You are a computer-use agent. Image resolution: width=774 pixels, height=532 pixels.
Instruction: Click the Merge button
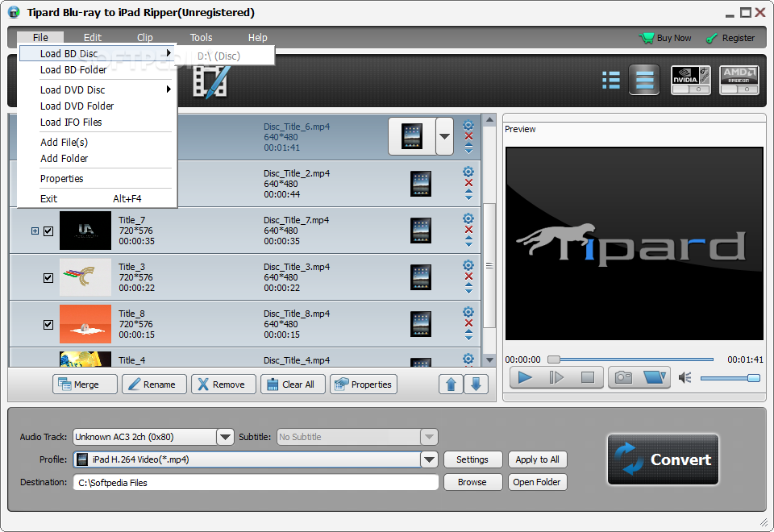click(85, 384)
